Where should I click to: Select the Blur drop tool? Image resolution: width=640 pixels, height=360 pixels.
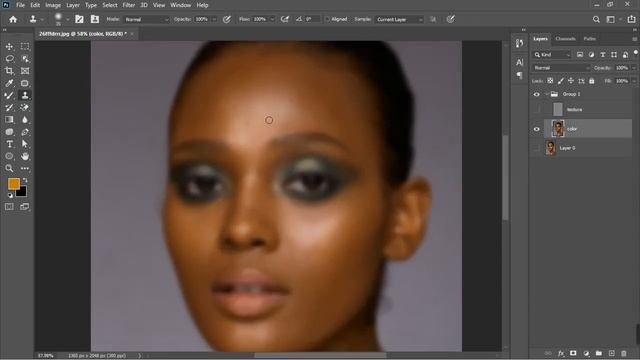[25, 120]
